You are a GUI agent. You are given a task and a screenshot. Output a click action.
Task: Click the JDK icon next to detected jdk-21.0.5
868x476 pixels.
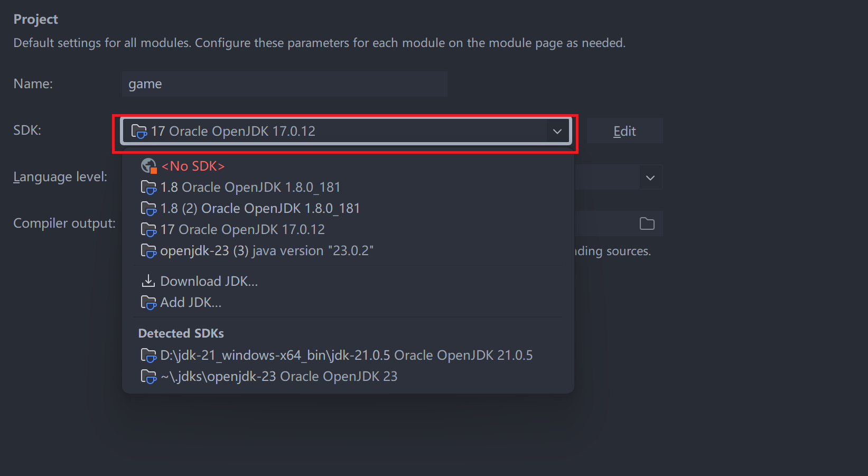point(148,355)
